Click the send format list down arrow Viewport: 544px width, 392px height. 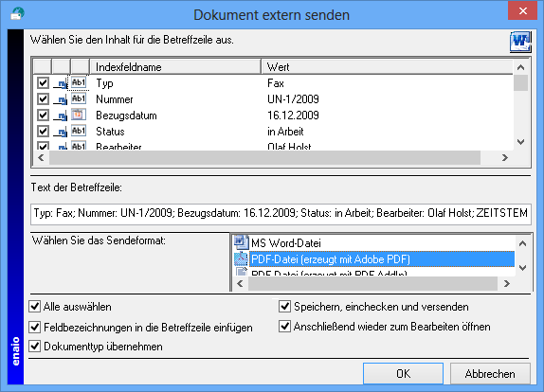click(522, 268)
